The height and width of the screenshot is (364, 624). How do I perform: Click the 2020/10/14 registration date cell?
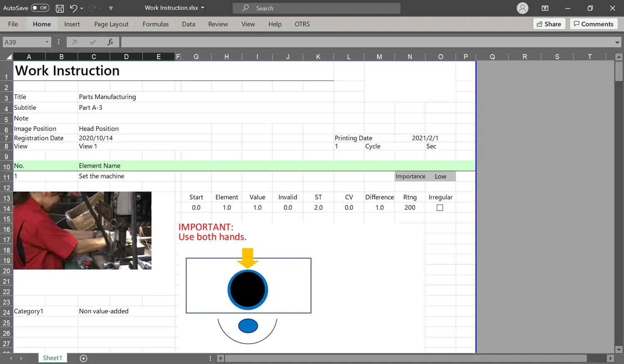click(96, 138)
